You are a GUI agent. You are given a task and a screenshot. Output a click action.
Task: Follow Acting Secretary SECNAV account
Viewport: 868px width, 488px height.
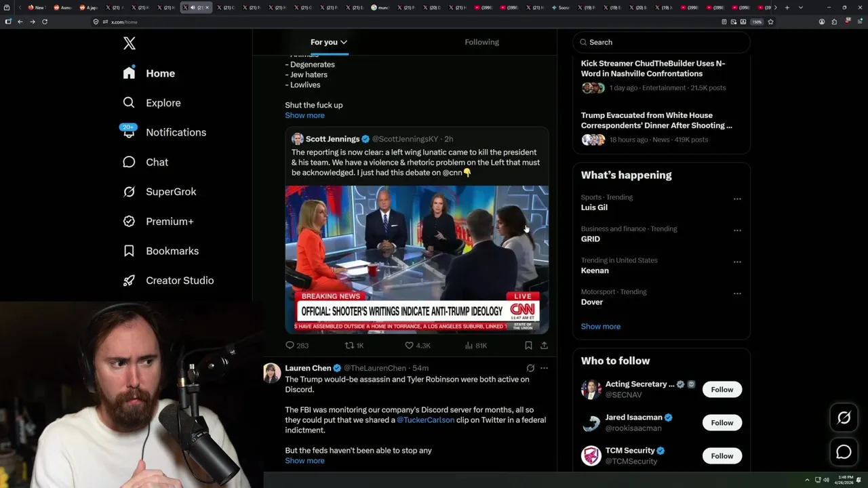point(722,390)
